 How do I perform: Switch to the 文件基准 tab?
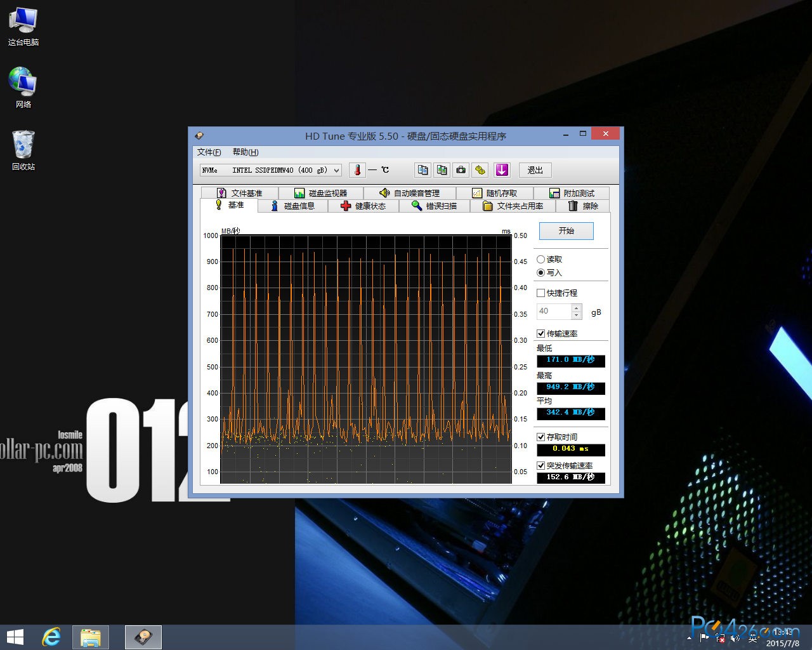[239, 193]
